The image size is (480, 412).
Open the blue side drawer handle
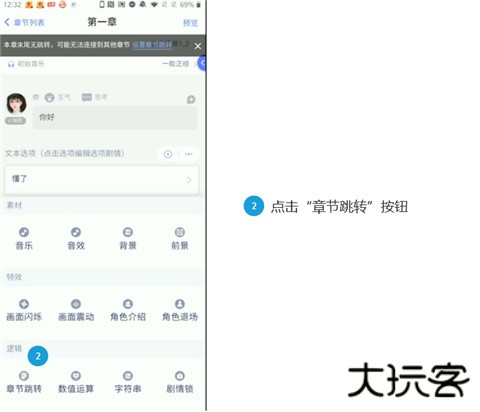(202, 63)
